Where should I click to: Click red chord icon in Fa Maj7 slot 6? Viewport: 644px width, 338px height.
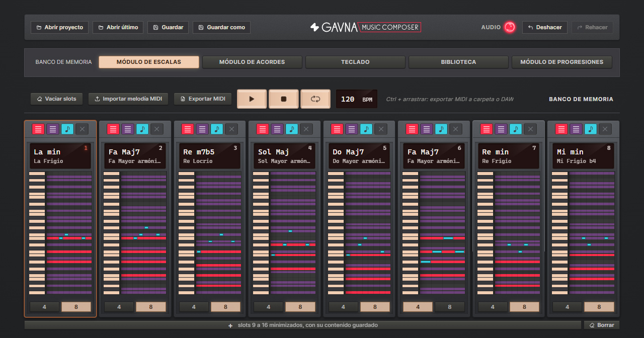pyautogui.click(x=412, y=129)
